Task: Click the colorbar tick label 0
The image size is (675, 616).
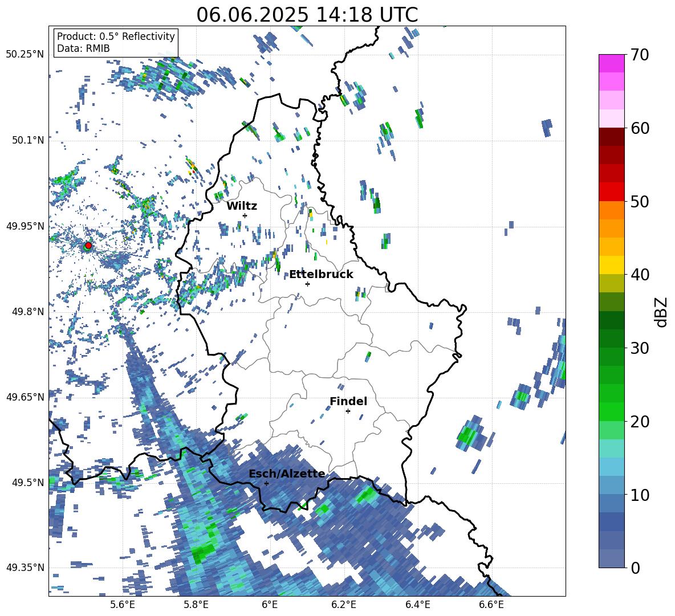Action: tap(635, 568)
